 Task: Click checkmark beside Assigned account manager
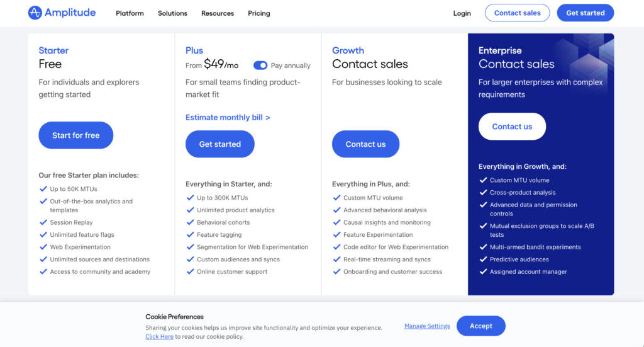pyautogui.click(x=484, y=271)
